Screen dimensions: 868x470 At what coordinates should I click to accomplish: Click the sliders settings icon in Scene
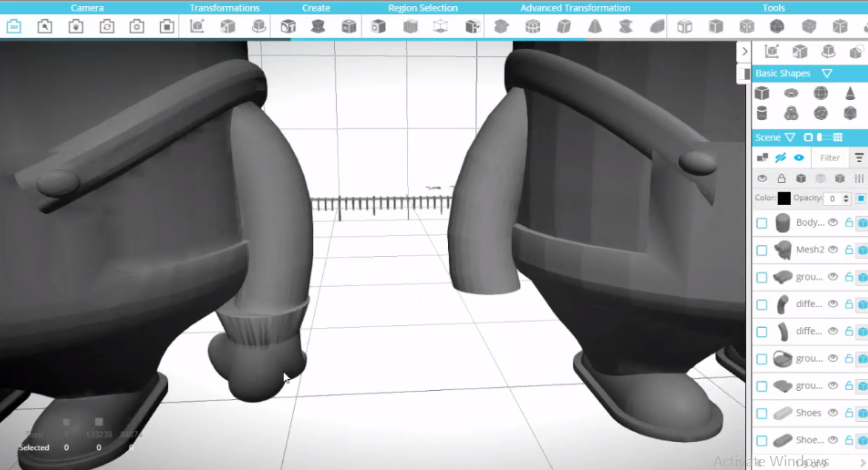click(858, 178)
